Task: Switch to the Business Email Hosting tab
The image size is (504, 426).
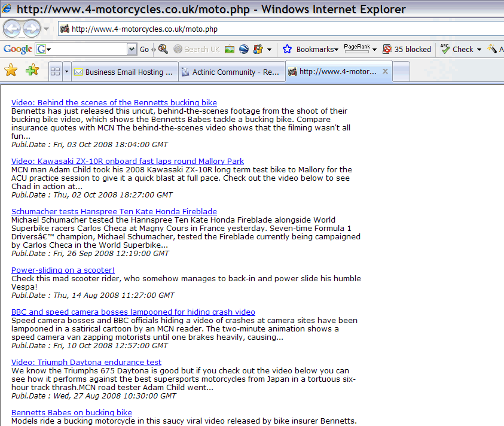Action: (x=125, y=72)
